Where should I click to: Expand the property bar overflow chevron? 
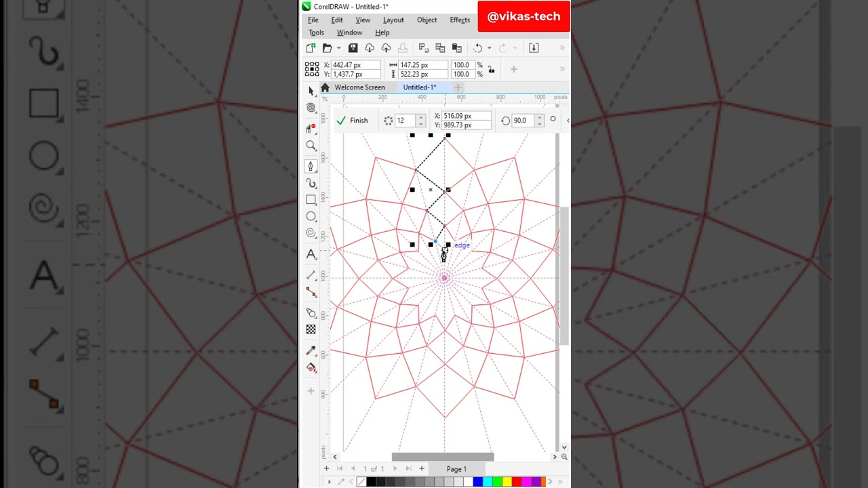562,69
